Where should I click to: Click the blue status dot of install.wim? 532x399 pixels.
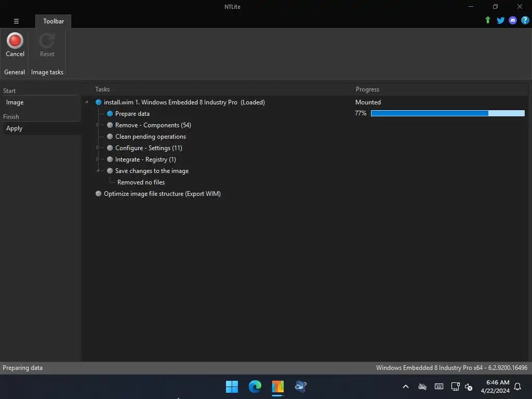pos(98,102)
